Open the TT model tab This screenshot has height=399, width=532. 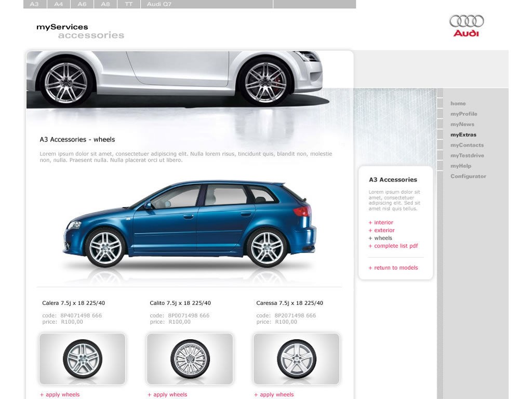[128, 4]
